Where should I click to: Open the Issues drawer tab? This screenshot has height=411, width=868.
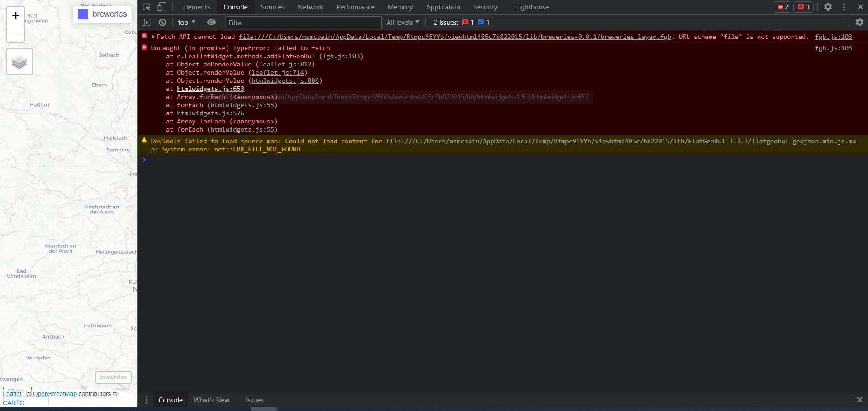pyautogui.click(x=254, y=400)
